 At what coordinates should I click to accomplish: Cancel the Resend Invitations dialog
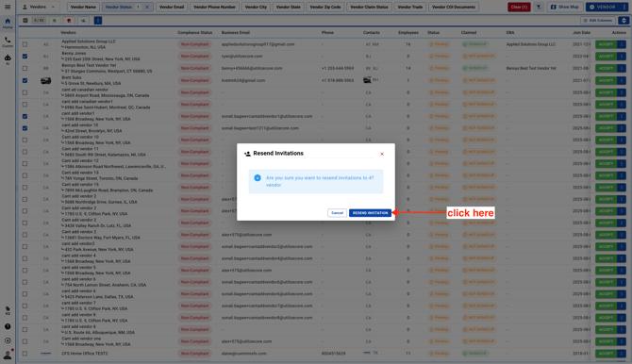pos(337,213)
